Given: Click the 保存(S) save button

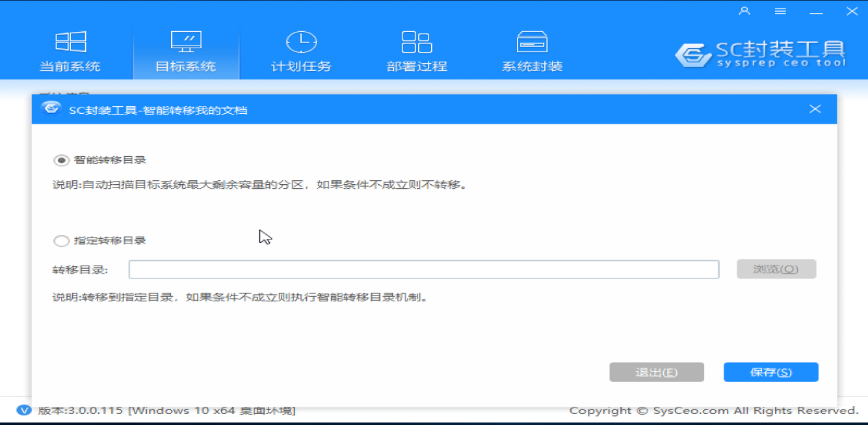Looking at the screenshot, I should [771, 372].
